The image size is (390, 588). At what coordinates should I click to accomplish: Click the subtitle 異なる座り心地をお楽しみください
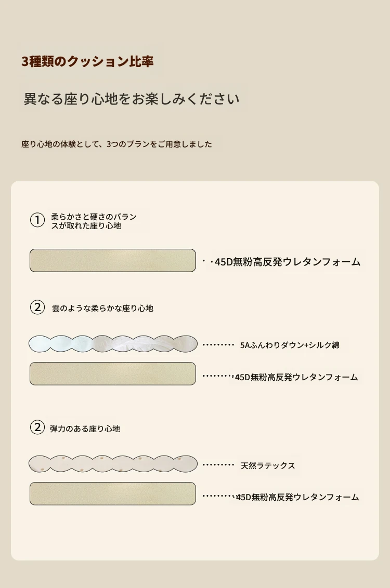point(132,99)
